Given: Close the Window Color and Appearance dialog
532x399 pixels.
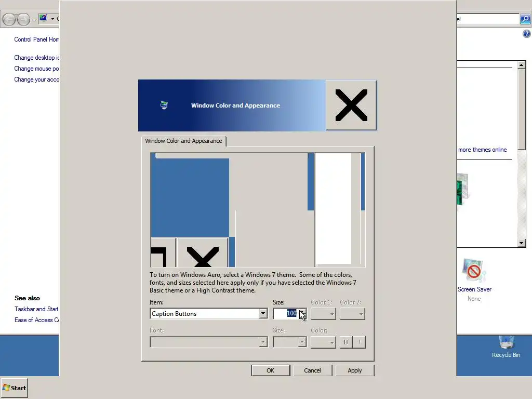Looking at the screenshot, I should click(351, 105).
